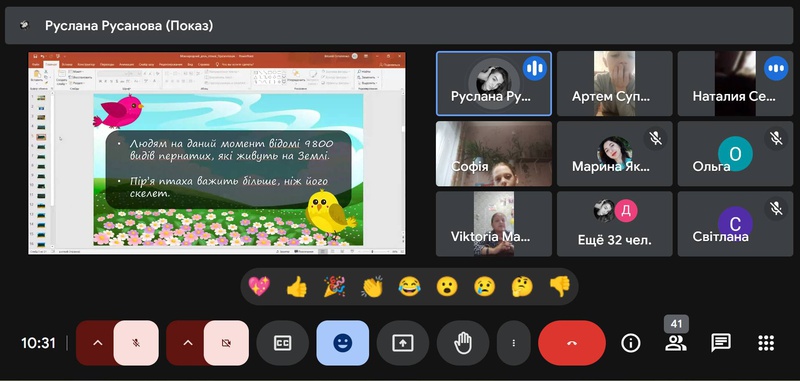The height and width of the screenshot is (381, 800).
Task: Expand audio settings arrow beside microphone
Action: (97, 343)
